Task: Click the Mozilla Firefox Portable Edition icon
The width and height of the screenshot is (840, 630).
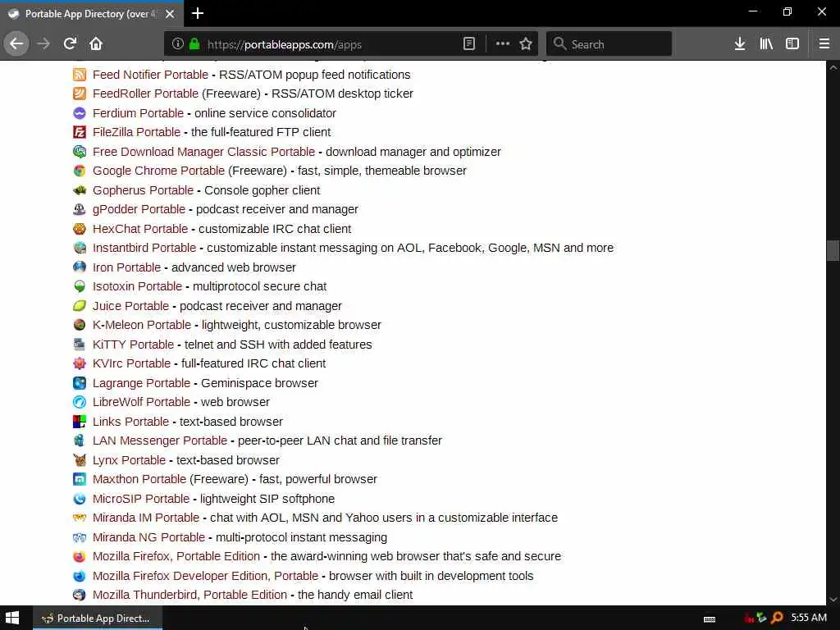Action: (x=80, y=556)
